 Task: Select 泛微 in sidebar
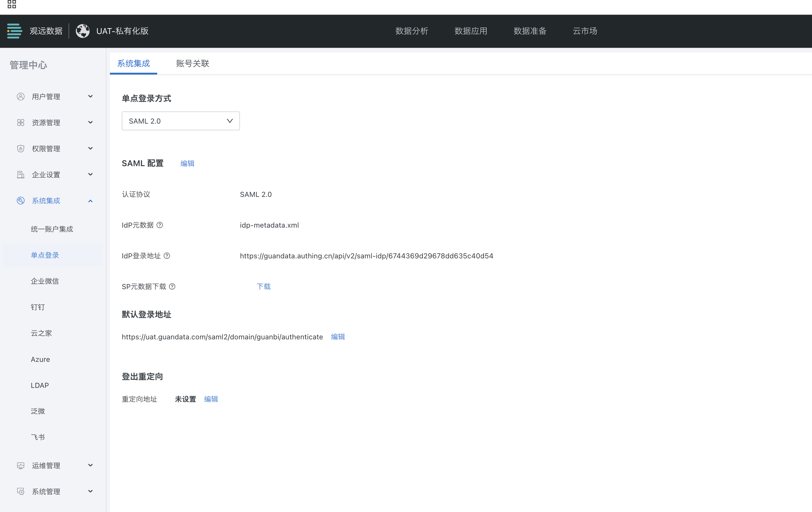[38, 411]
